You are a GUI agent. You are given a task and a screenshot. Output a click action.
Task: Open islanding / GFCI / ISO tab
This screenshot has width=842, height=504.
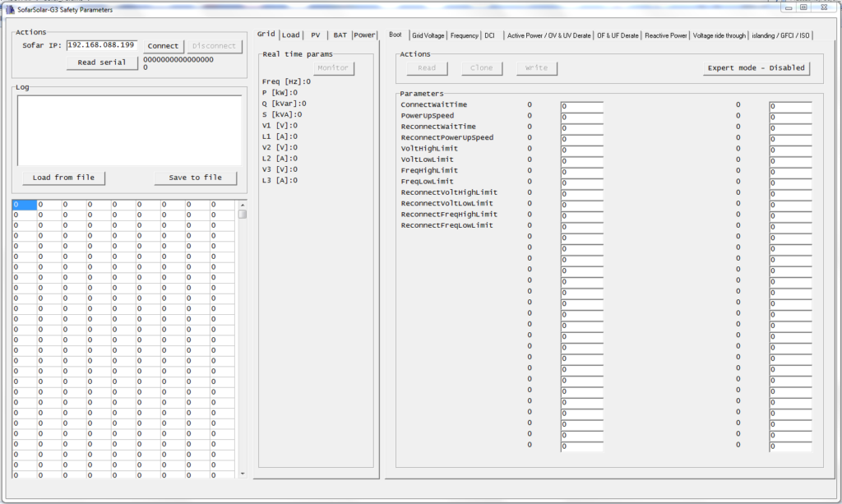(x=781, y=35)
